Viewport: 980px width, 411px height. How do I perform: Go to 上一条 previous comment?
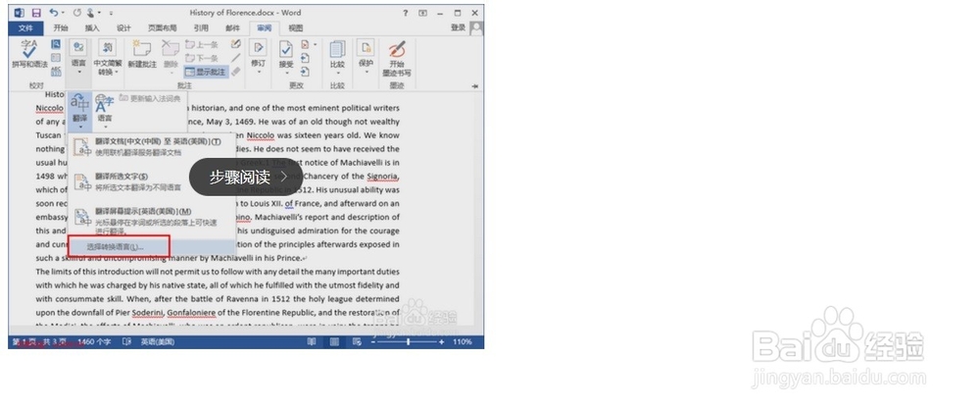[x=203, y=45]
